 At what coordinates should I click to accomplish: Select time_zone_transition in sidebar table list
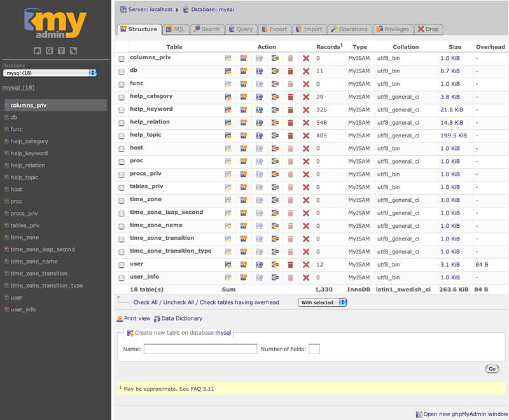click(39, 273)
